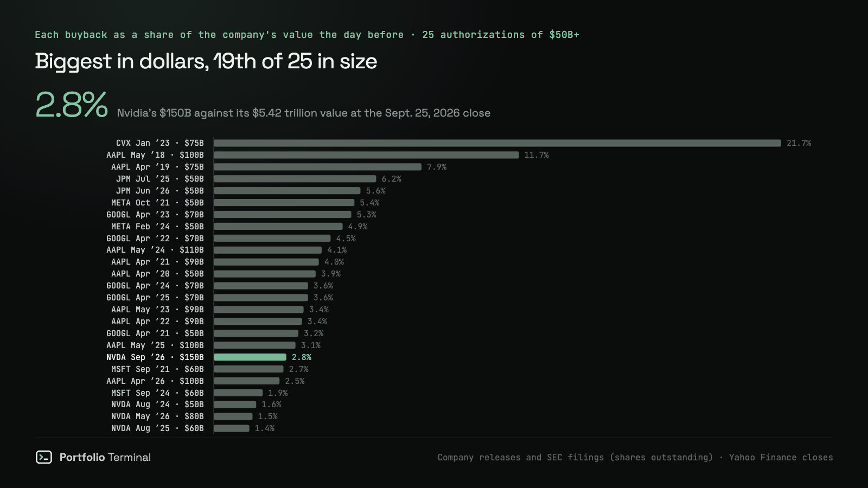Select the MSFT Sep '21 · $60B label
Image resolution: width=868 pixels, height=488 pixels.
[157, 369]
